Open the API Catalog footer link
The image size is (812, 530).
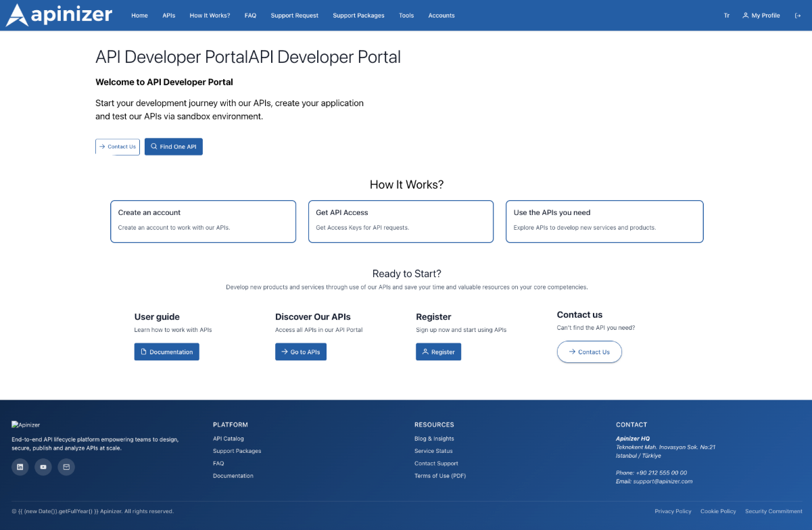coord(229,439)
